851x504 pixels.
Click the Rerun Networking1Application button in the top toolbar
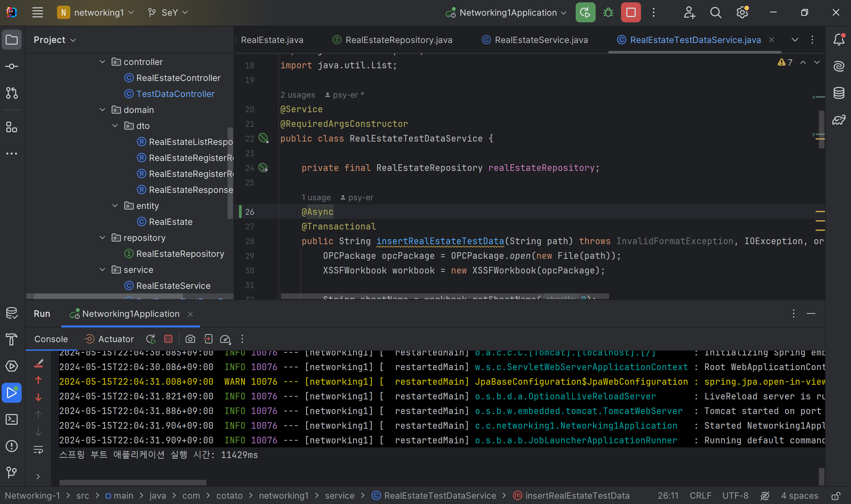[x=585, y=13]
